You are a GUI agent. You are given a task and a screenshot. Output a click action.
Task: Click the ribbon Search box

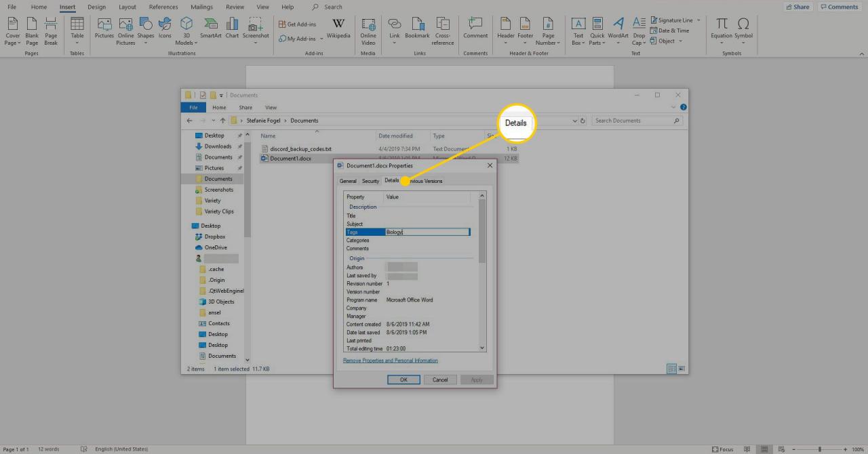pos(327,7)
